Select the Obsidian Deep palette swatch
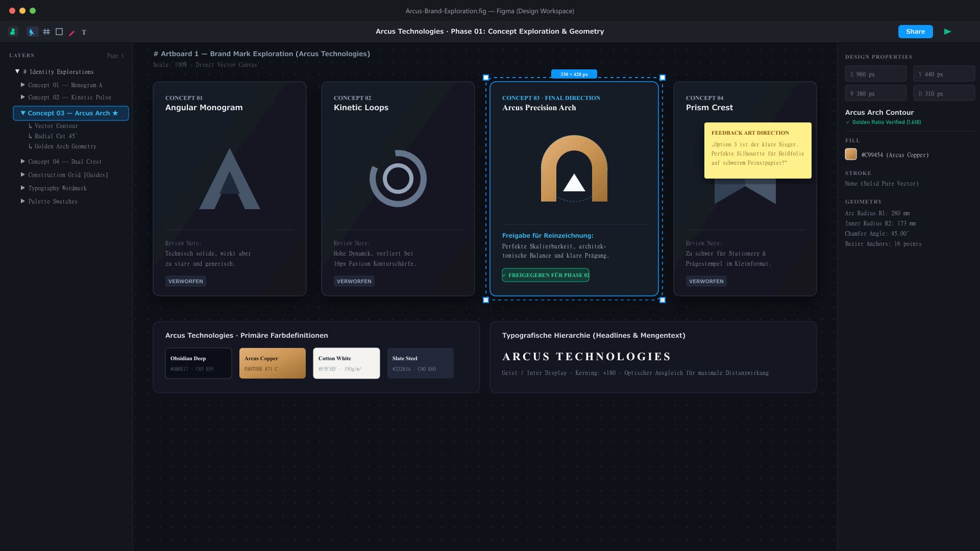 click(x=199, y=363)
